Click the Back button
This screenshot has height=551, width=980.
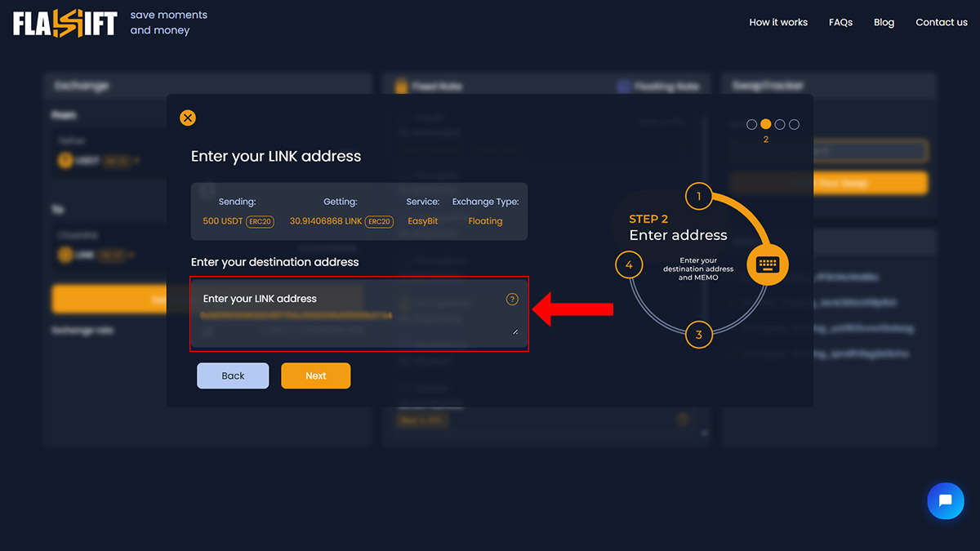click(233, 375)
